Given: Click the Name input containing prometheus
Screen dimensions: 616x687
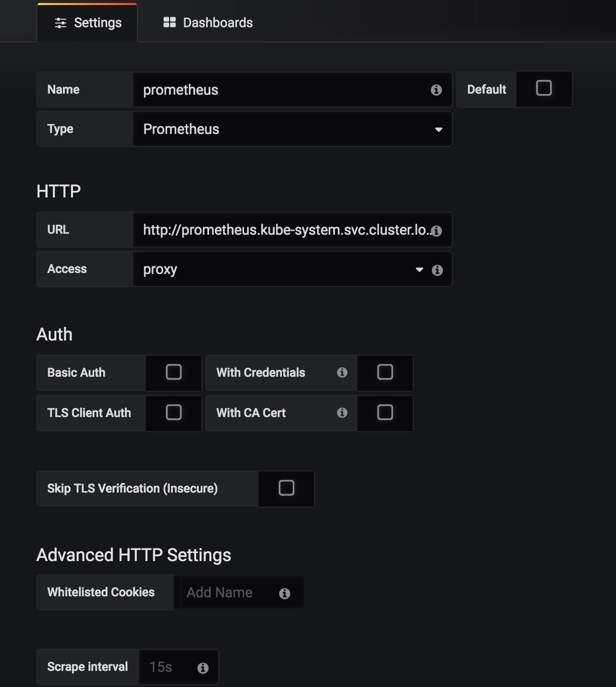Looking at the screenshot, I should [x=292, y=90].
